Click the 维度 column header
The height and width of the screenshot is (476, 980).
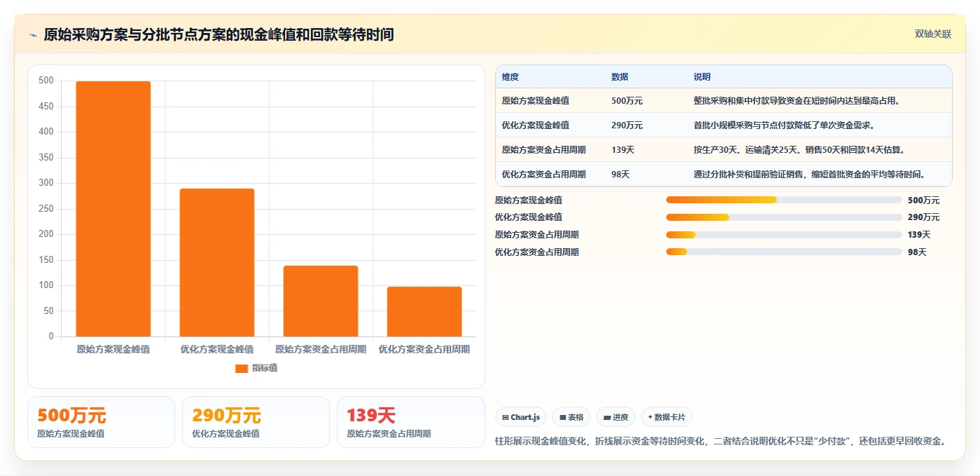(x=511, y=77)
